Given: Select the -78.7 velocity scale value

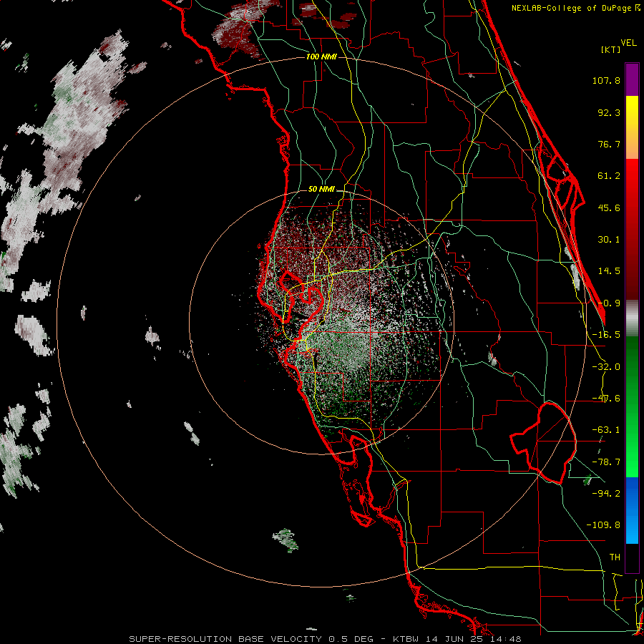Looking at the screenshot, I should coord(606,462).
